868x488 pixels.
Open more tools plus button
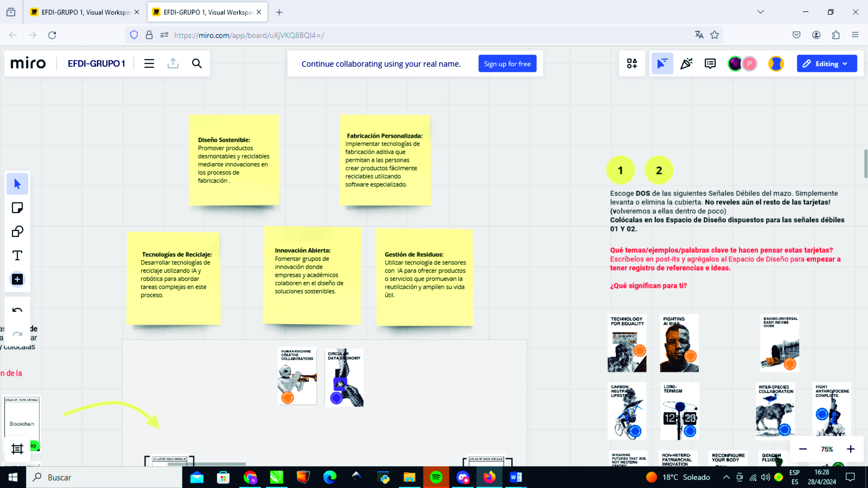pyautogui.click(x=17, y=279)
